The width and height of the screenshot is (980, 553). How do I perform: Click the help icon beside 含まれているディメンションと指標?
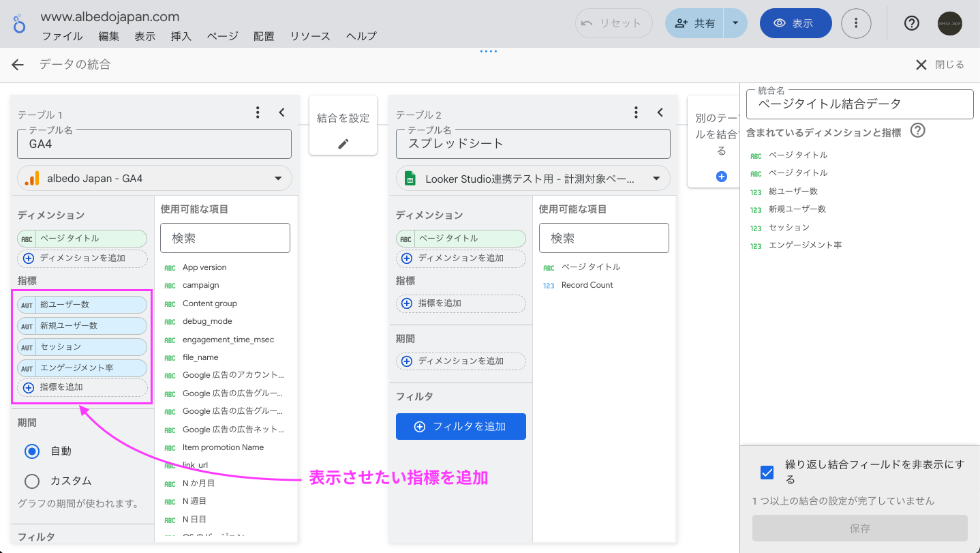(x=917, y=132)
